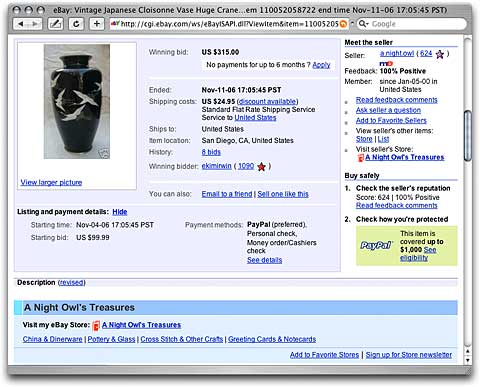Click the red store tag icon in seller panel

[360, 157]
